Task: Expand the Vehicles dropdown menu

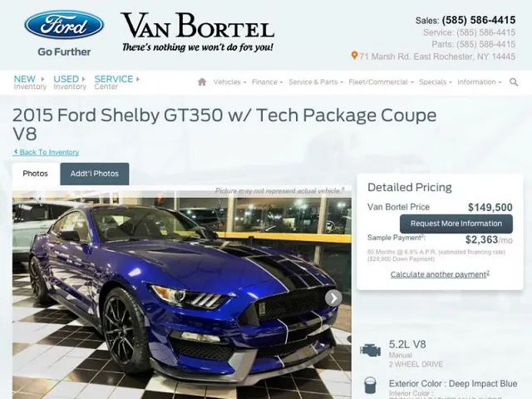Action: click(229, 82)
